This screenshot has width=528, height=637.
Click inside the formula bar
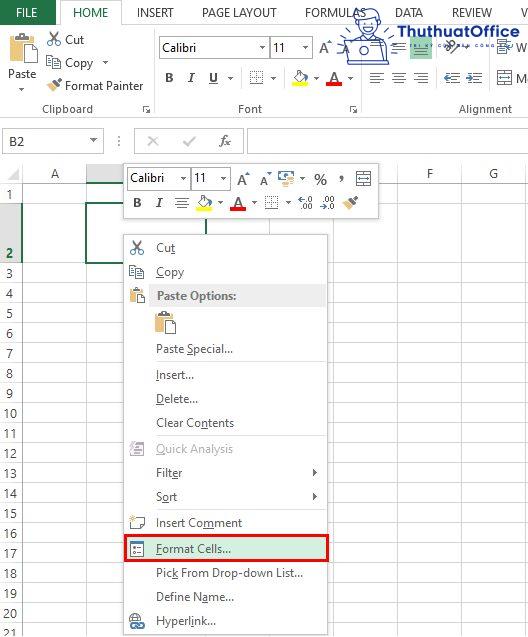click(x=387, y=141)
